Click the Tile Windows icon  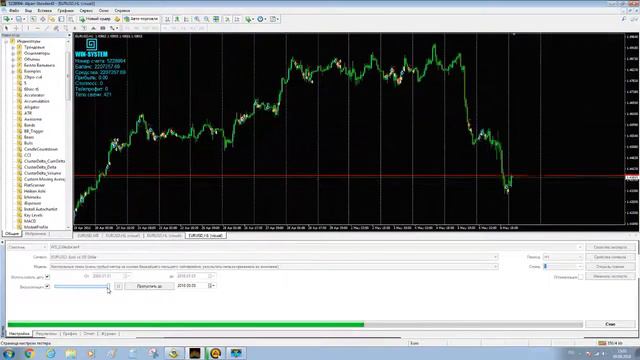coord(216,19)
